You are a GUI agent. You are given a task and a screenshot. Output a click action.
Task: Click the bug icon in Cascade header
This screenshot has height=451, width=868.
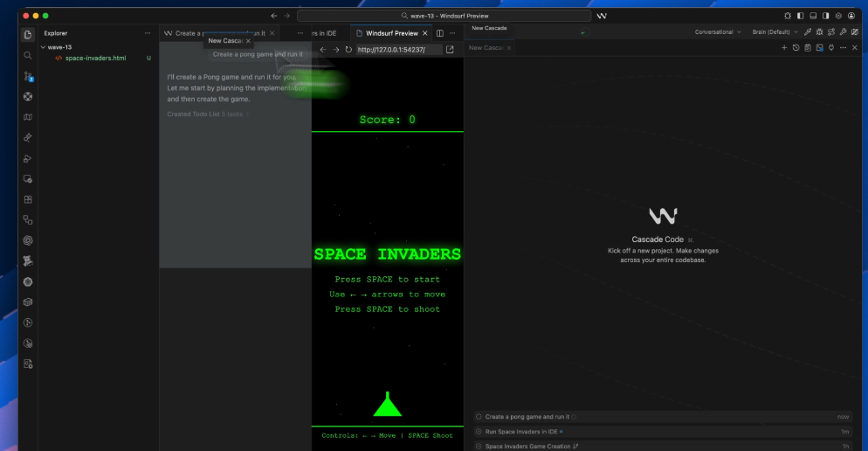[x=819, y=32]
